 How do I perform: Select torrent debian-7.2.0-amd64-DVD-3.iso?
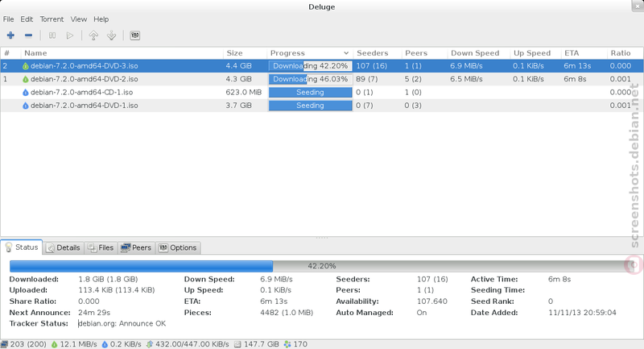pos(322,66)
